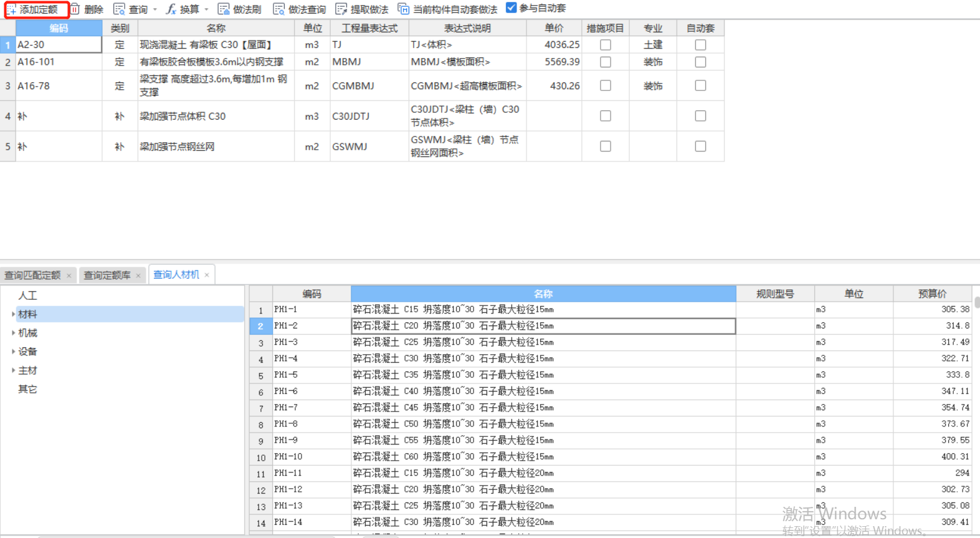
Task: Expand the 主材 tree node
Action: tap(13, 370)
